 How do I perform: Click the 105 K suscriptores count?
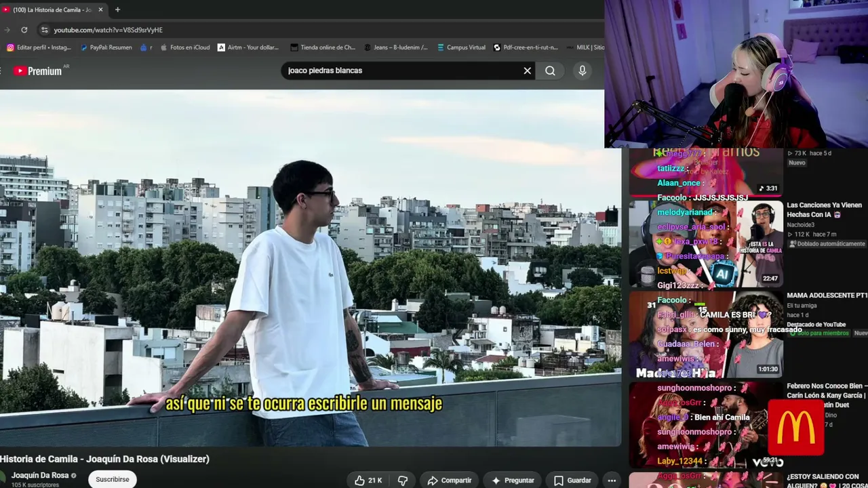point(35,485)
